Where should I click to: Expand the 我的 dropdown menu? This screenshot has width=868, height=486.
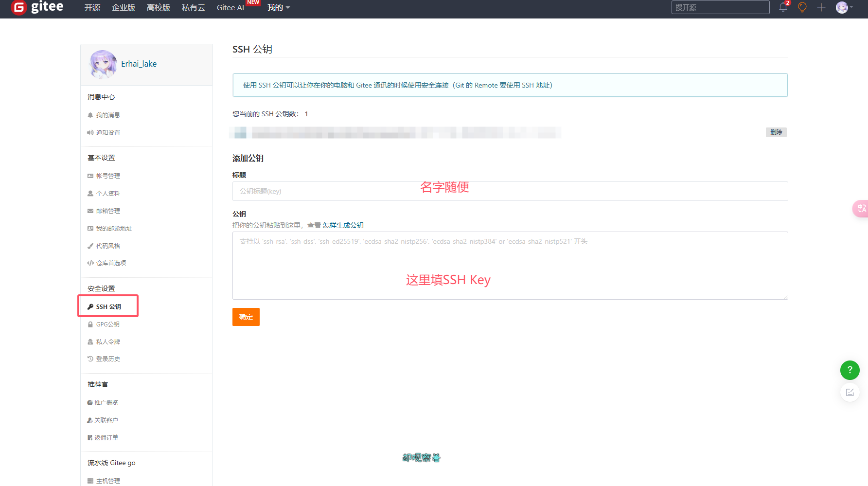[278, 7]
